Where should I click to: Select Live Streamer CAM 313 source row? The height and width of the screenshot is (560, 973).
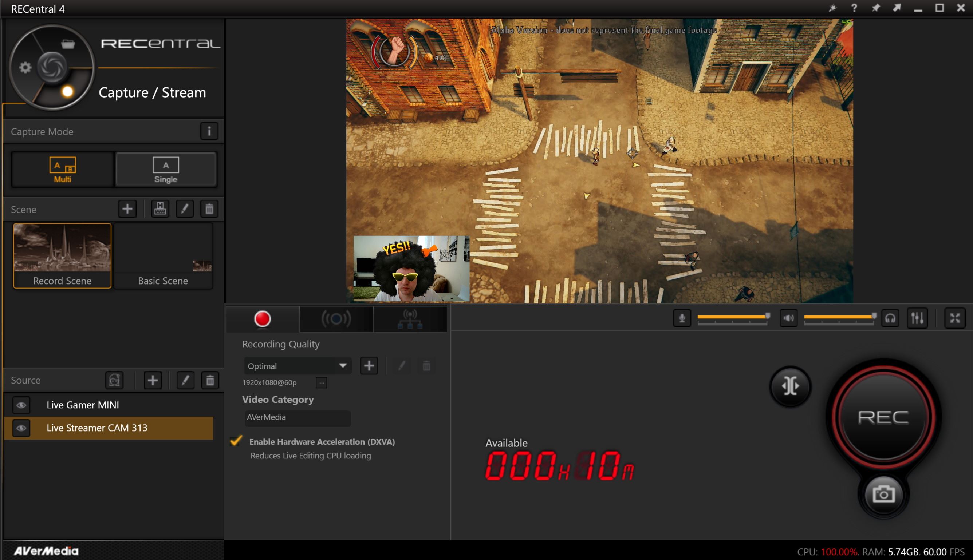[109, 428]
